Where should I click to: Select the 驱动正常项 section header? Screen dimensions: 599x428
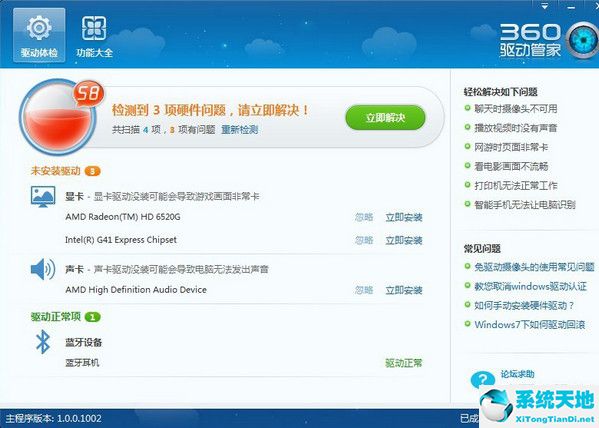55,316
